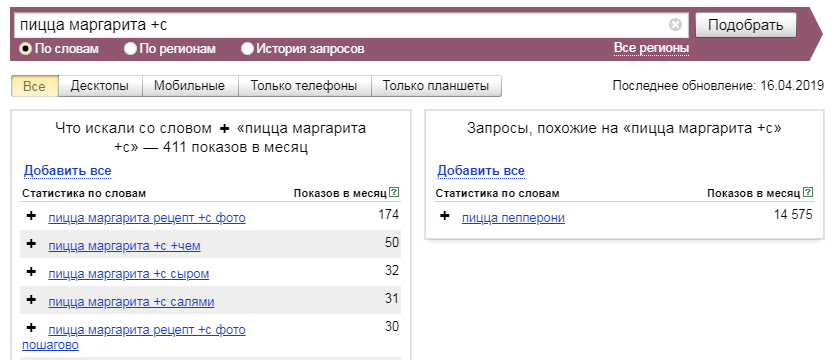
Task: Click the plus icon in the left panel heading
Action: 224,128
